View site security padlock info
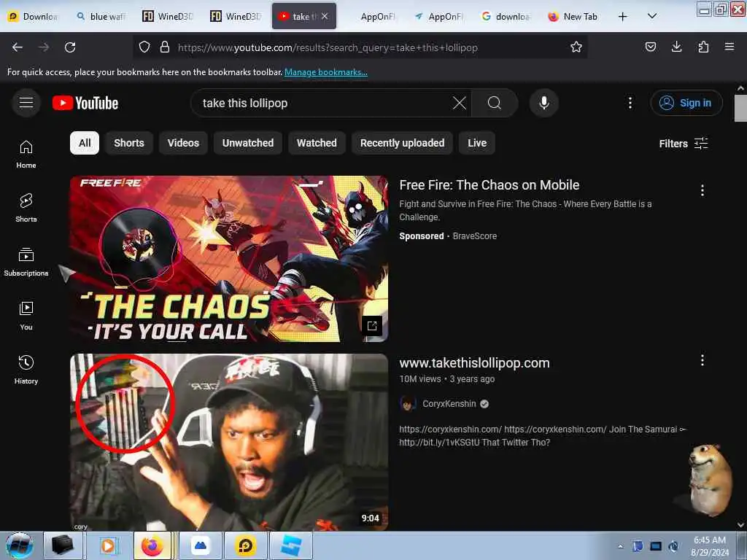Image resolution: width=747 pixels, height=560 pixels. point(165,47)
